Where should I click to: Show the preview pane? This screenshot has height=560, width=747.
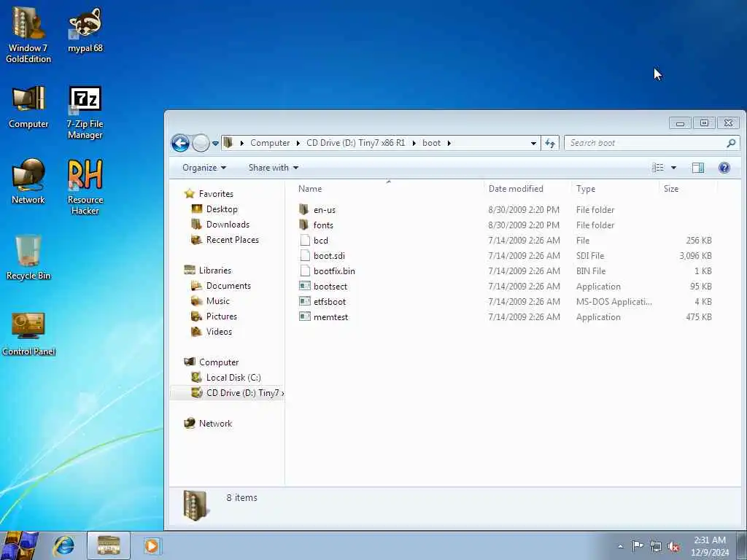[698, 168]
